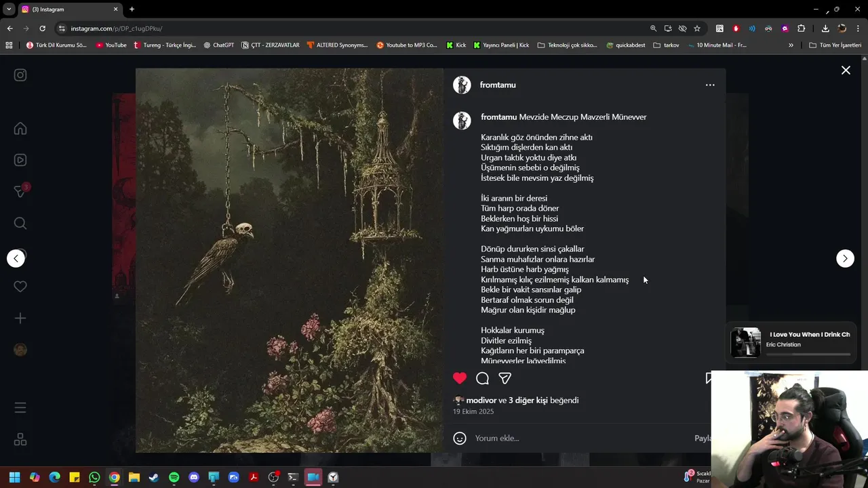Click the red hand ad-blocker extension
The height and width of the screenshot is (488, 868).
click(x=736, y=28)
